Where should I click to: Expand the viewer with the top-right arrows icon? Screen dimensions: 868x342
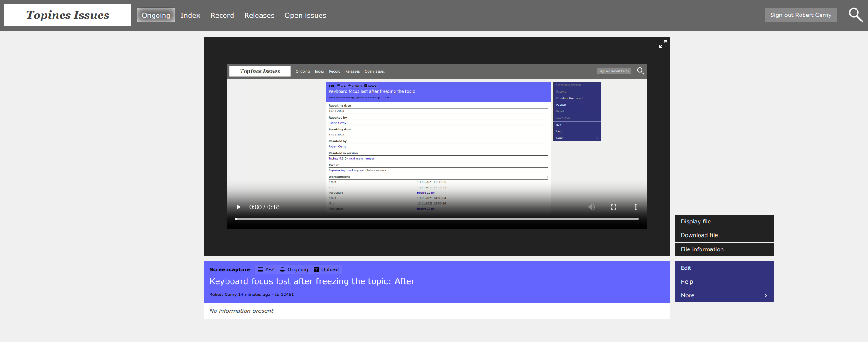click(x=663, y=44)
